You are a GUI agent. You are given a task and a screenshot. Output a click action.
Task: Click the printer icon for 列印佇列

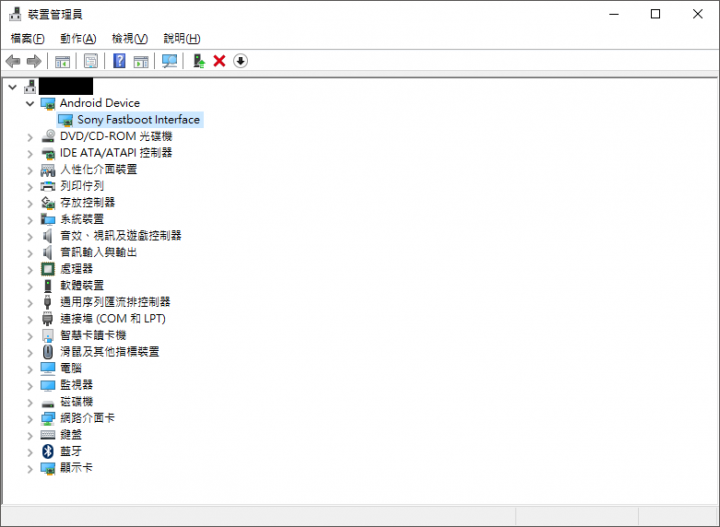[x=48, y=186]
